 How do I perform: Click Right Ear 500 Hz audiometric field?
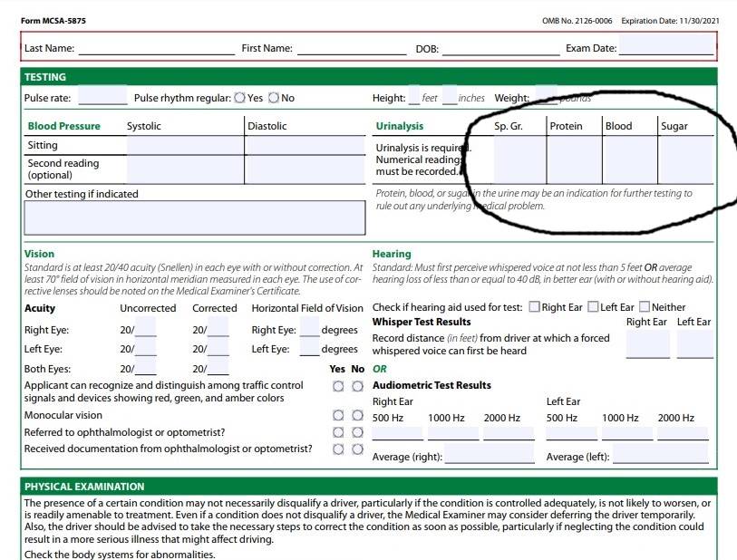click(x=398, y=433)
